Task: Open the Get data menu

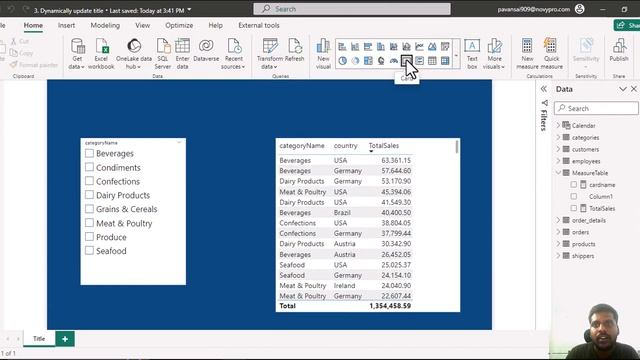Action: point(77,53)
